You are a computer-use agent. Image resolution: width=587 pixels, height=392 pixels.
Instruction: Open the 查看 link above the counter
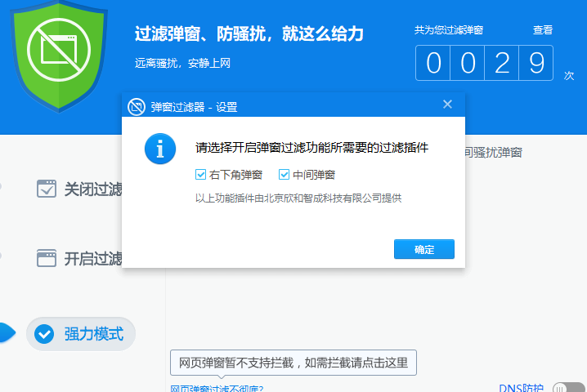[543, 30]
